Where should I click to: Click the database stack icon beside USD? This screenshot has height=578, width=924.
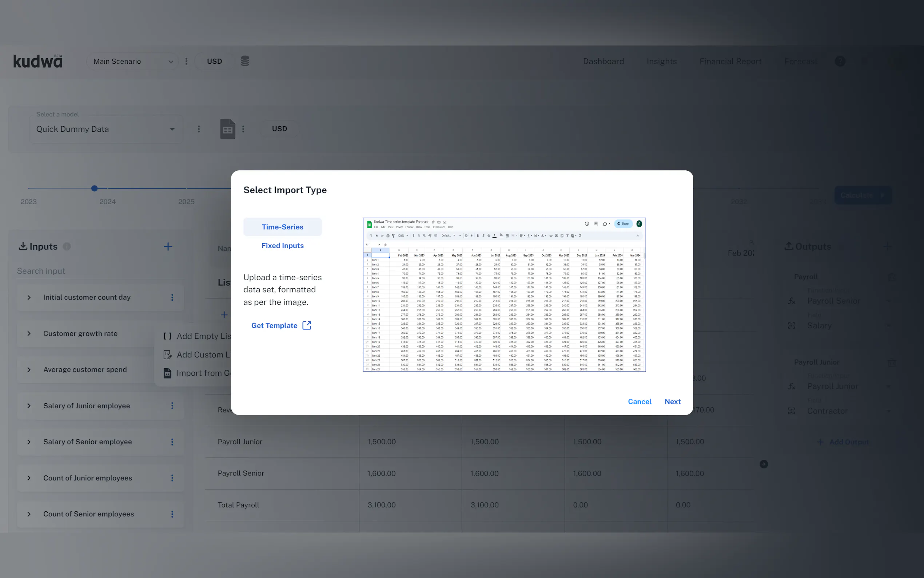245,61
